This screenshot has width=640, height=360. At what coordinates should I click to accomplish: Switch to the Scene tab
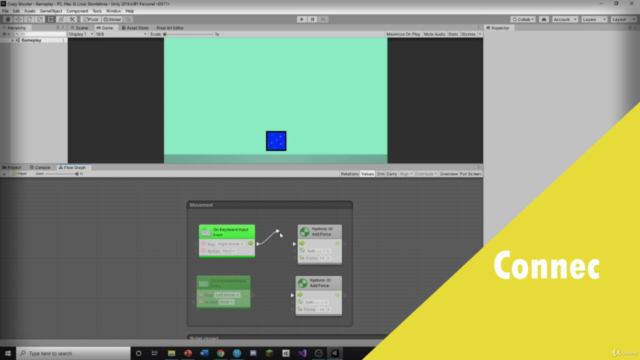[80, 28]
